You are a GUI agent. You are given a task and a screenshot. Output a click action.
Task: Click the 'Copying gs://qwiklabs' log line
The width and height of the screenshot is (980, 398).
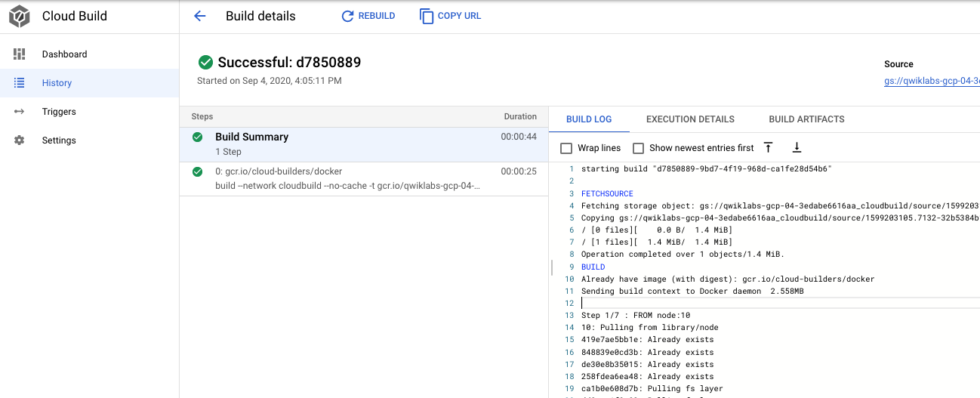pos(780,218)
